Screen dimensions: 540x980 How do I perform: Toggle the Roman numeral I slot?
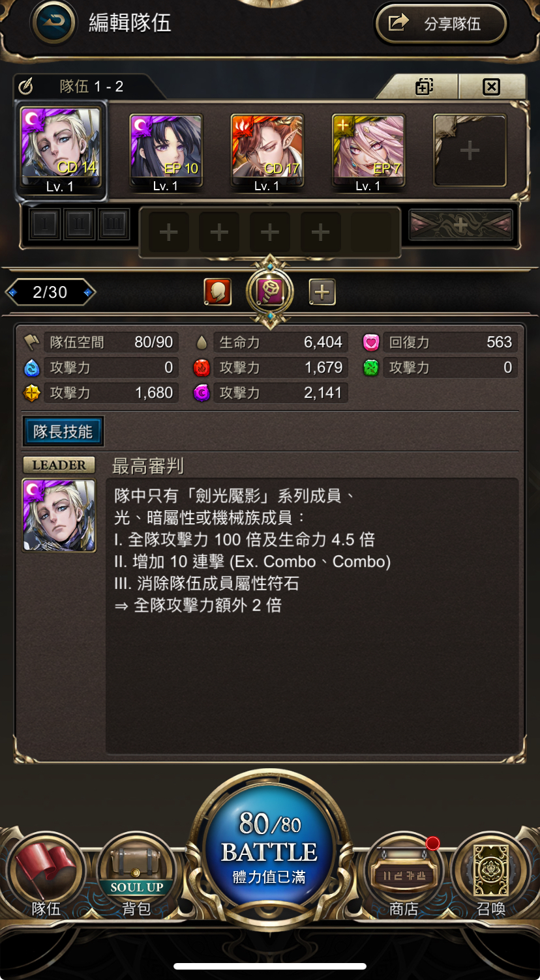44,224
